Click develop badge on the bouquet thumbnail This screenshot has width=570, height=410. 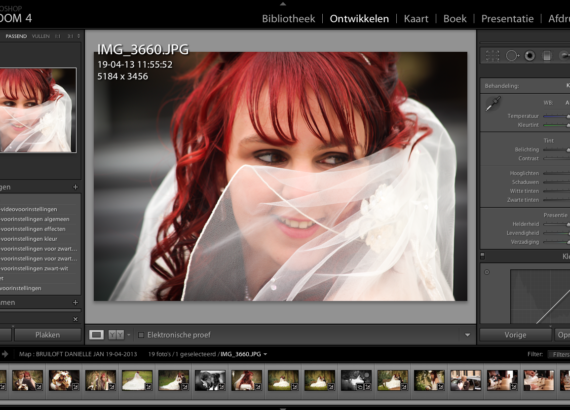75,387
